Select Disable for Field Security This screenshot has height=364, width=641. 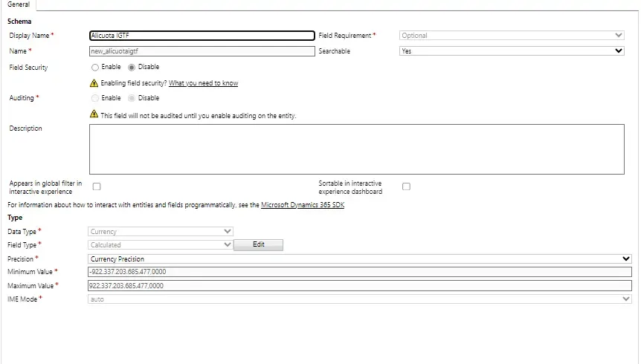(x=132, y=67)
